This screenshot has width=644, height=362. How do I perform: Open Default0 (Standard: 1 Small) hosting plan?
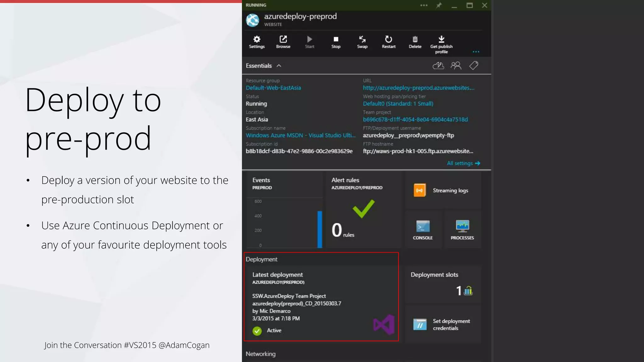coord(398,104)
